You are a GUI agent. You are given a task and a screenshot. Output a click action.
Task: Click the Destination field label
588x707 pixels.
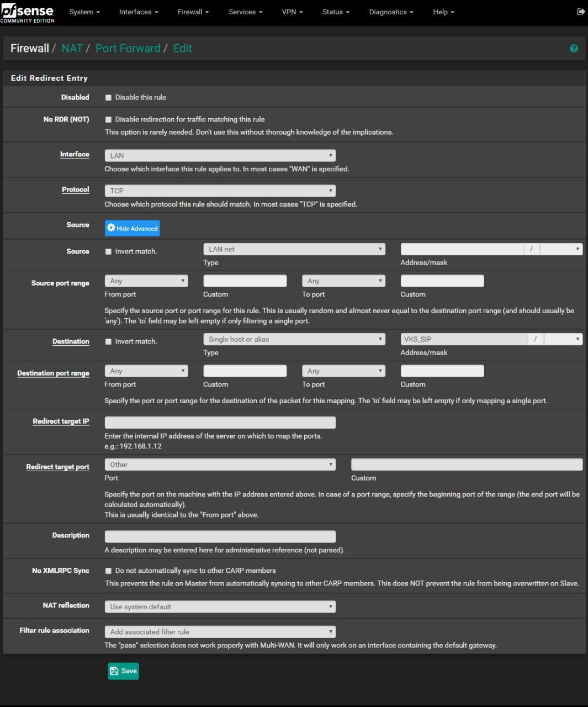71,342
